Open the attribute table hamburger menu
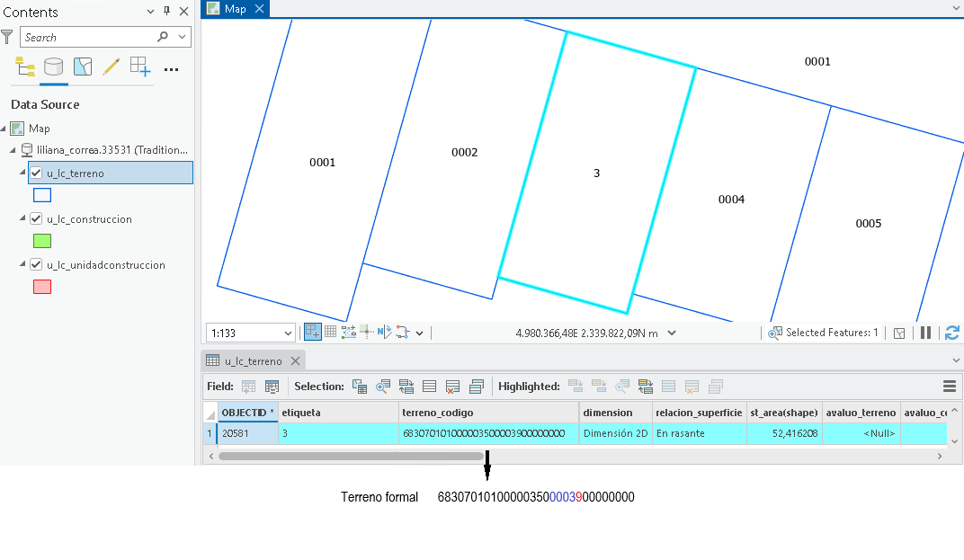The image size is (964, 560). 950,386
